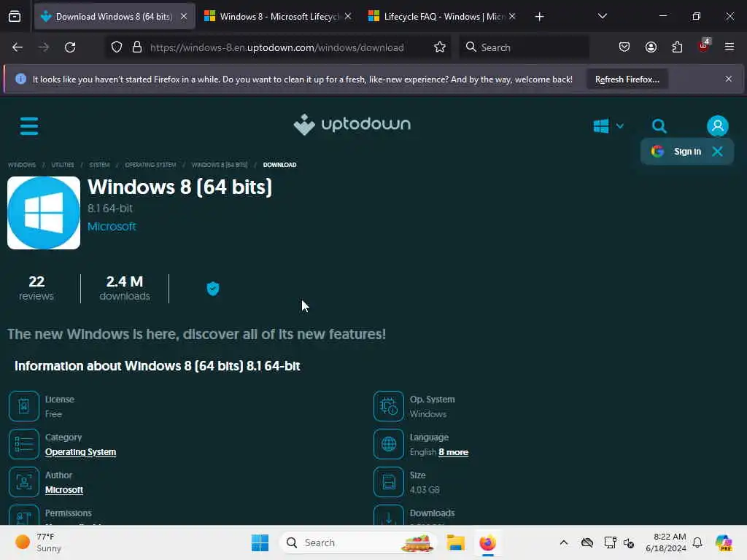747x560 pixels.
Task: View the 22 reviews
Action: pos(36,288)
